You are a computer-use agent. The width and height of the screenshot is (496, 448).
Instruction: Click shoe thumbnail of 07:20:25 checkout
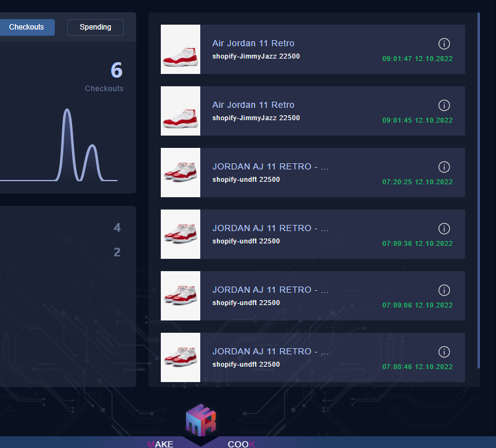[181, 173]
